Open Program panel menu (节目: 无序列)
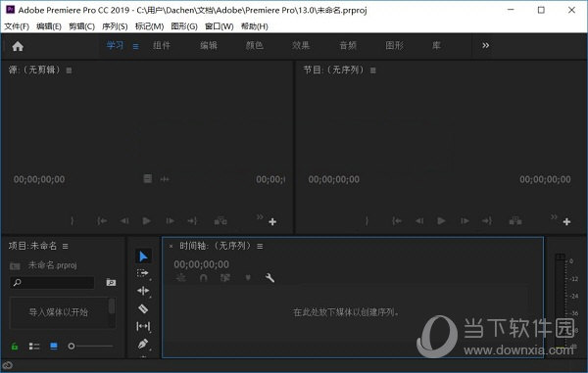The width and height of the screenshot is (588, 373). click(x=372, y=70)
